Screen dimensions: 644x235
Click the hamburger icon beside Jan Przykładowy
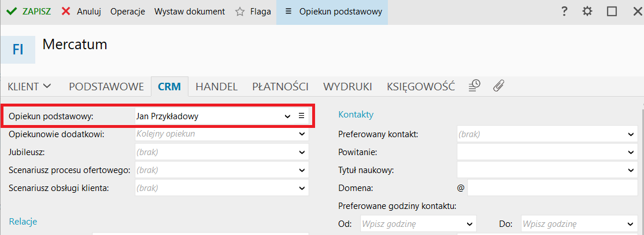[301, 116]
